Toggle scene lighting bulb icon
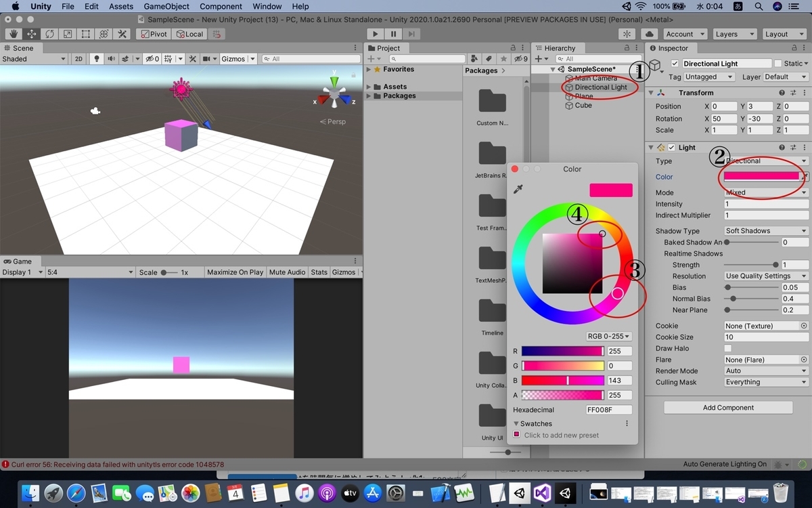This screenshot has width=812, height=508. pos(97,59)
